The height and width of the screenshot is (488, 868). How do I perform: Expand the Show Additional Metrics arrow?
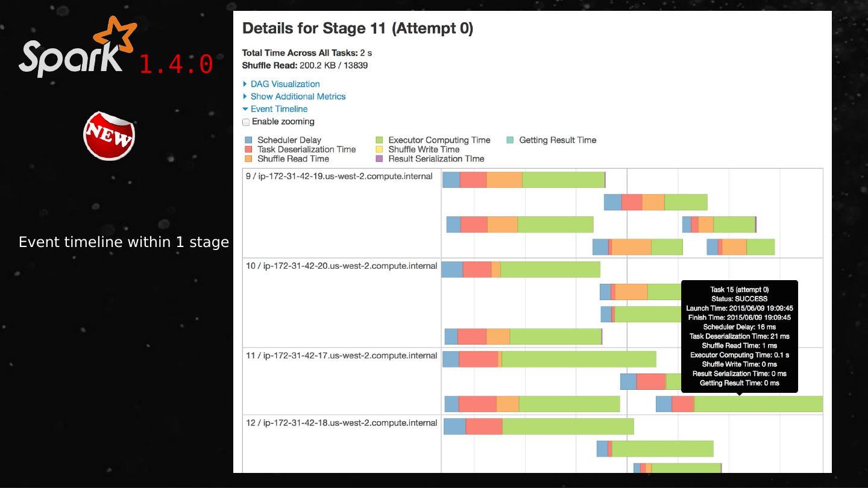[x=245, y=96]
